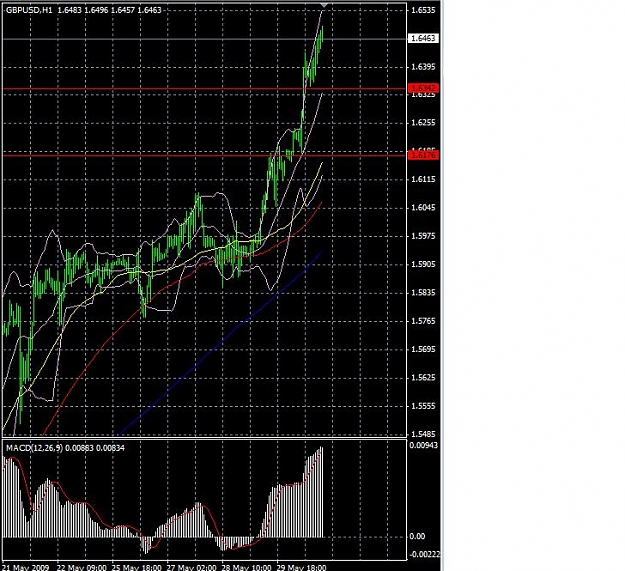Viewport: 625px width, 571px height.
Task: Click the 29 May 18:00 time label
Action: coord(301,567)
